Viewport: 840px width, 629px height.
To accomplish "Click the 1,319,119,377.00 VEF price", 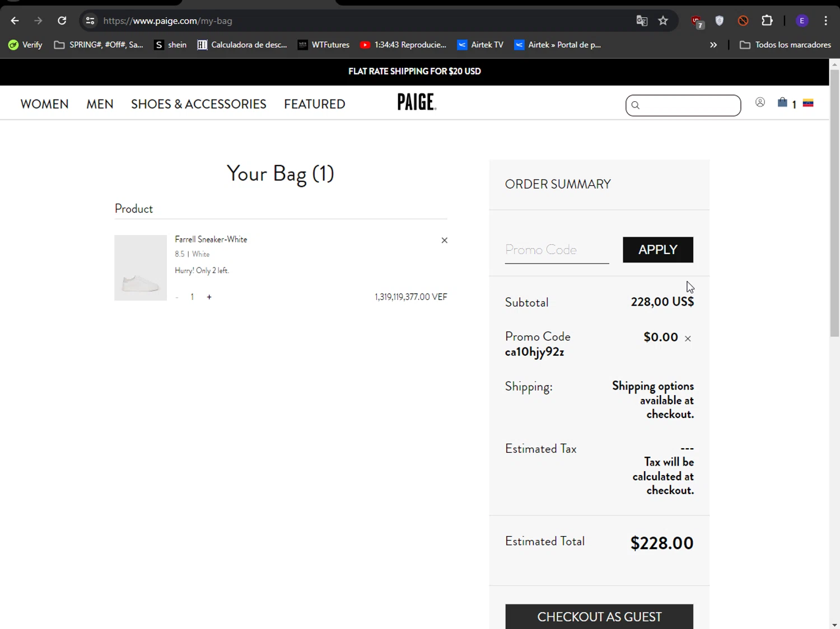I will pos(411,297).
